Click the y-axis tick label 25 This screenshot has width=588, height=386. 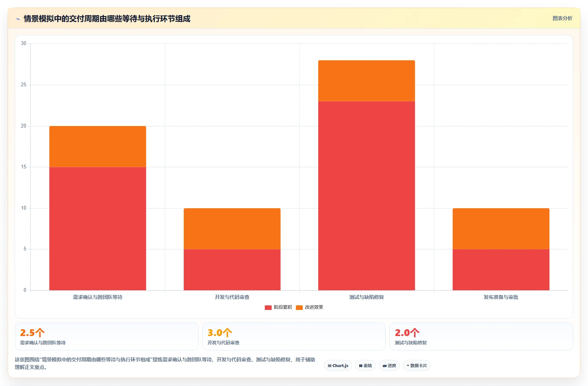click(x=23, y=85)
